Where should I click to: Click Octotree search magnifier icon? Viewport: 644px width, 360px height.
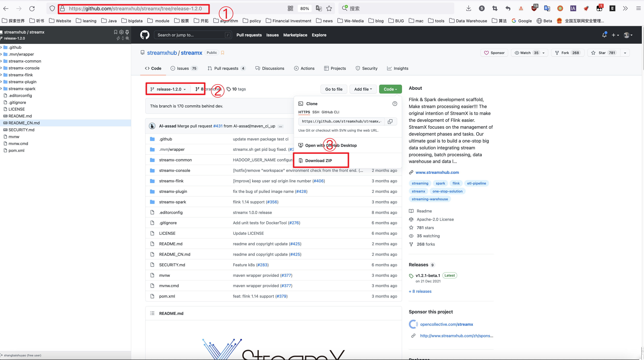click(x=127, y=38)
